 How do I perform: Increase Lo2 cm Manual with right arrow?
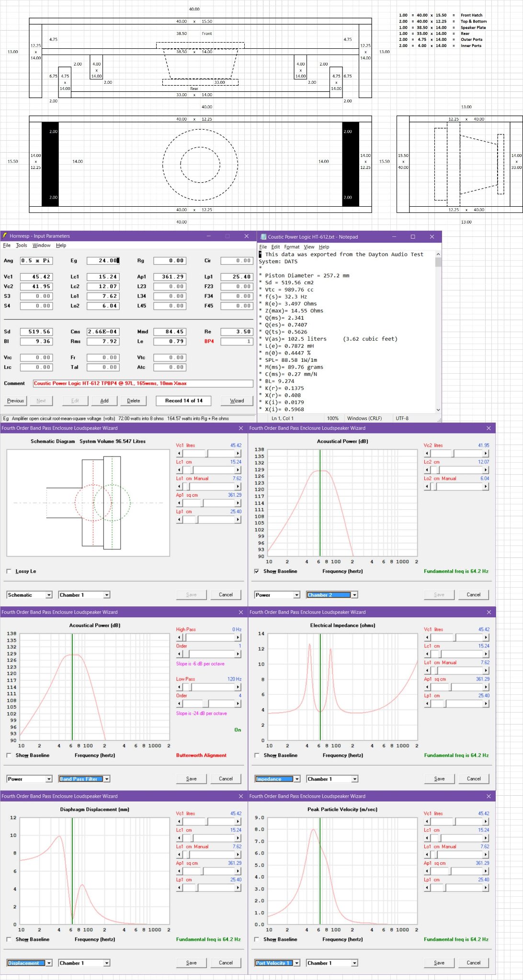486,486
